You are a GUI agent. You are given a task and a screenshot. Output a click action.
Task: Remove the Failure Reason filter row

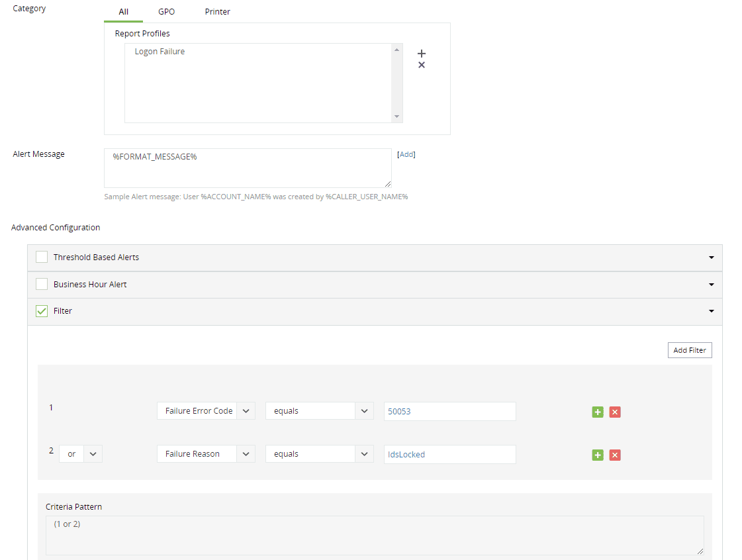click(x=615, y=455)
